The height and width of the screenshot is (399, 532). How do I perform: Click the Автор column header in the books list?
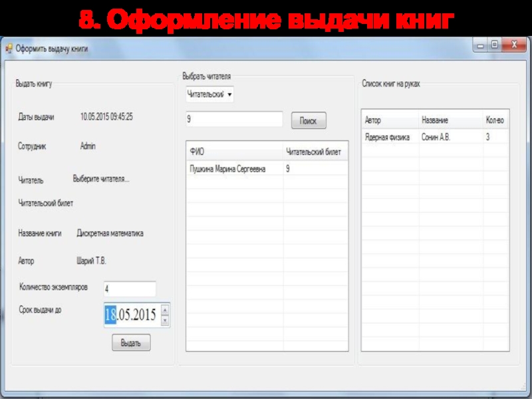390,120
